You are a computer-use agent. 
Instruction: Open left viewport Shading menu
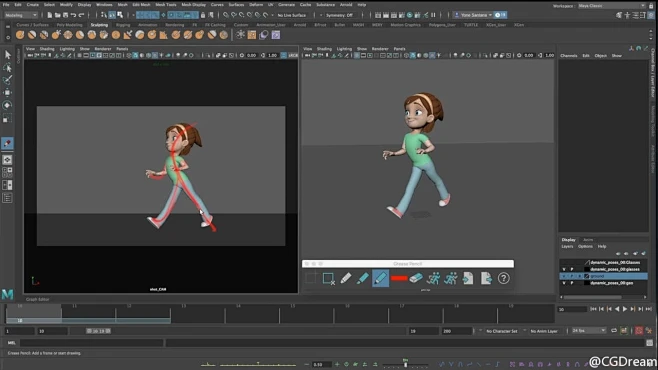[47, 49]
